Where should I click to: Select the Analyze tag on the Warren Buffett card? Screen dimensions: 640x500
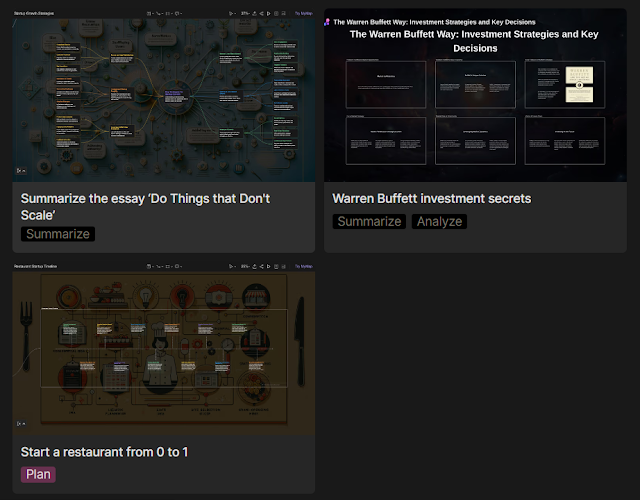pyautogui.click(x=439, y=221)
